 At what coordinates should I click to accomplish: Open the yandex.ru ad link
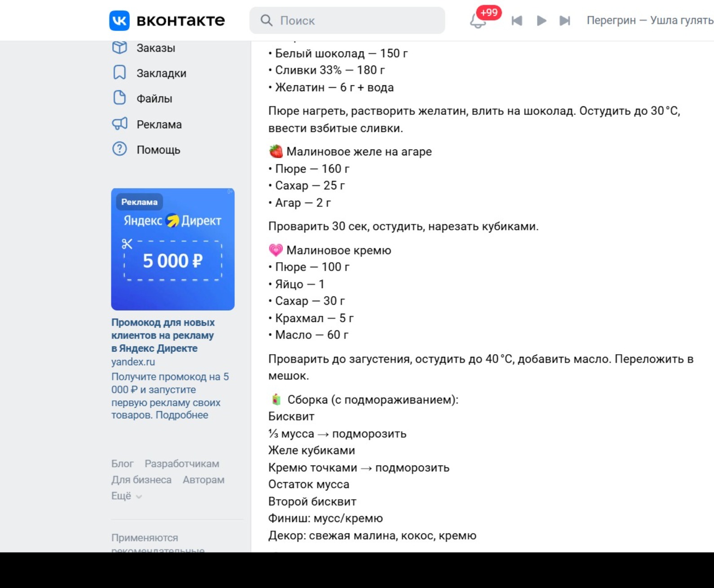tap(133, 361)
